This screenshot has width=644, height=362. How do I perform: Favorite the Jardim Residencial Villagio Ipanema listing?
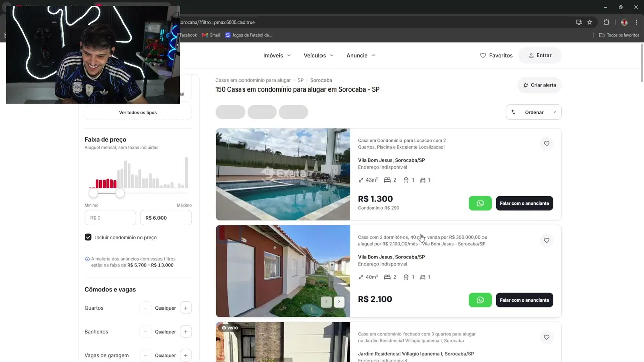click(547, 337)
